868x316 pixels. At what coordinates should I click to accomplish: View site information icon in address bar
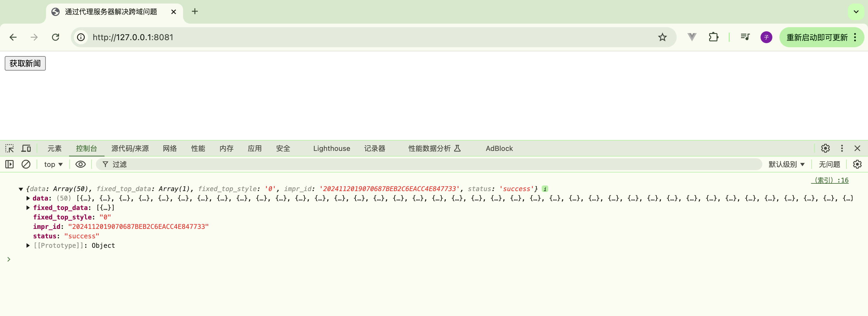(81, 37)
